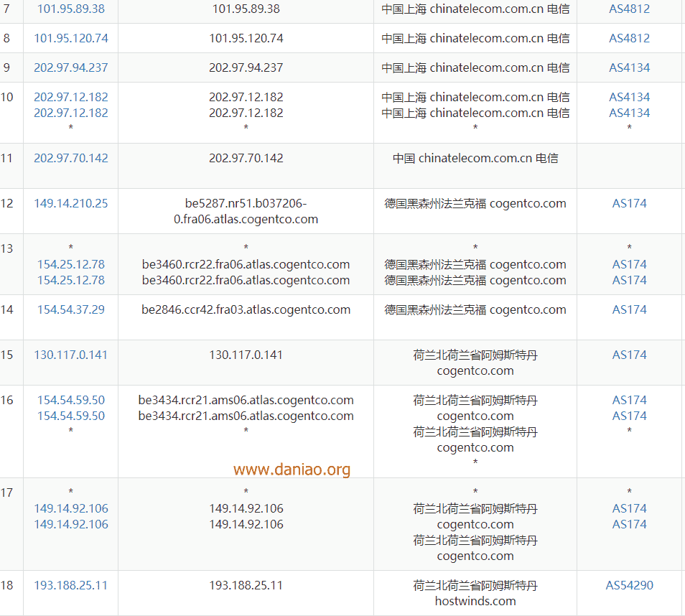The height and width of the screenshot is (616, 685).
Task: Select upper be3460.rcr22.fra06.atlas.cogentco.com hostname
Action: (246, 264)
